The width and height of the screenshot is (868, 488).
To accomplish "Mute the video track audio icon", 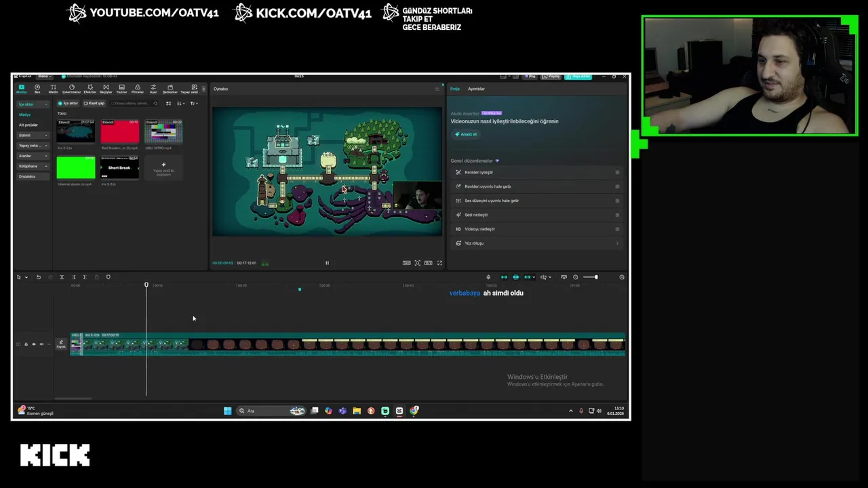I will pyautogui.click(x=41, y=344).
